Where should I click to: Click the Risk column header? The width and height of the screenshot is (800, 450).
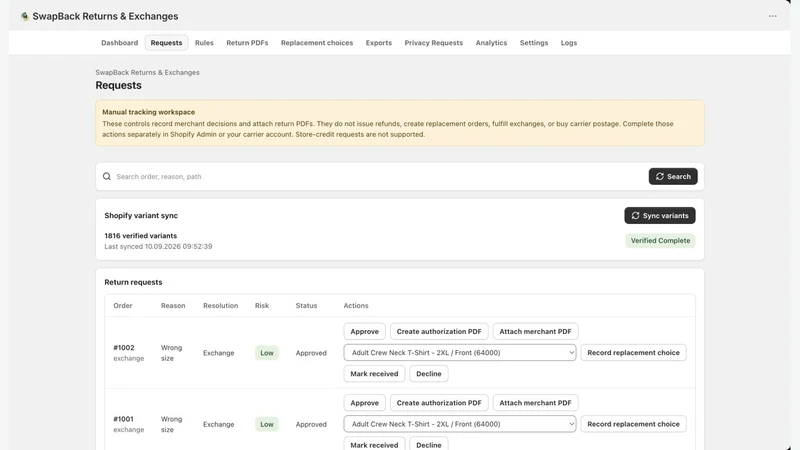[262, 306]
